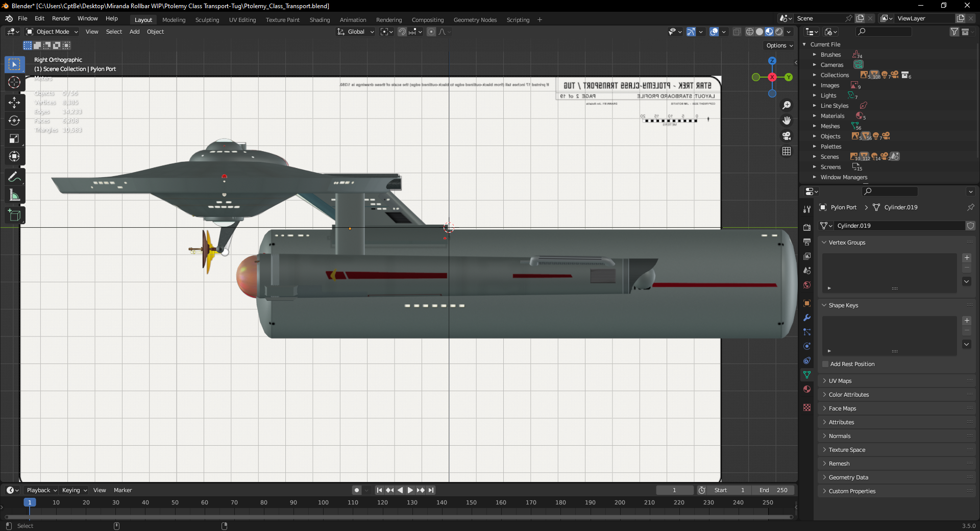Enable Add Rest Position checkbox

tap(825, 364)
